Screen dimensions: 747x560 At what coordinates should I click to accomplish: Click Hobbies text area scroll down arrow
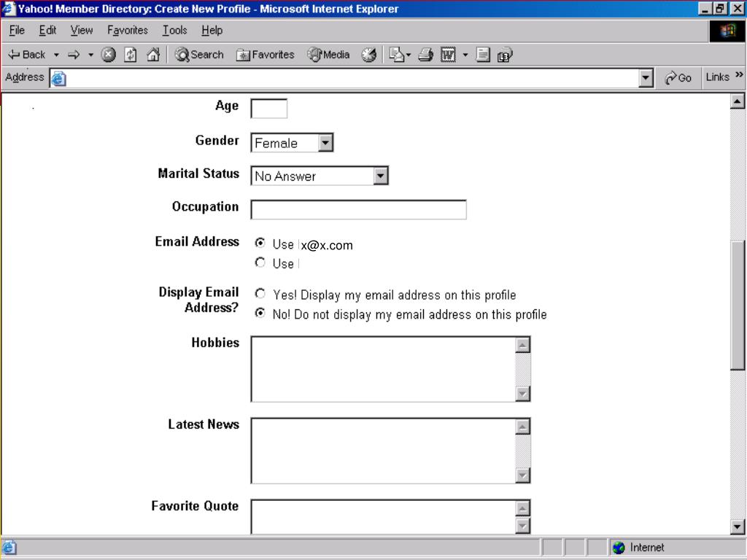click(x=523, y=393)
